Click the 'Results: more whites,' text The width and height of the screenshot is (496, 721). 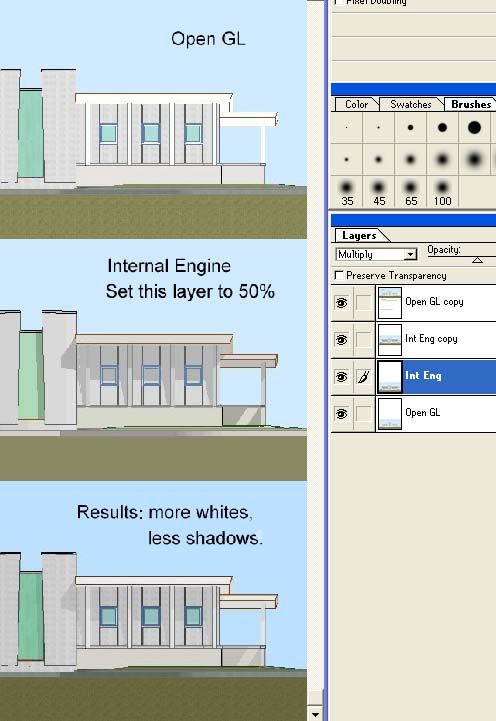click(165, 512)
